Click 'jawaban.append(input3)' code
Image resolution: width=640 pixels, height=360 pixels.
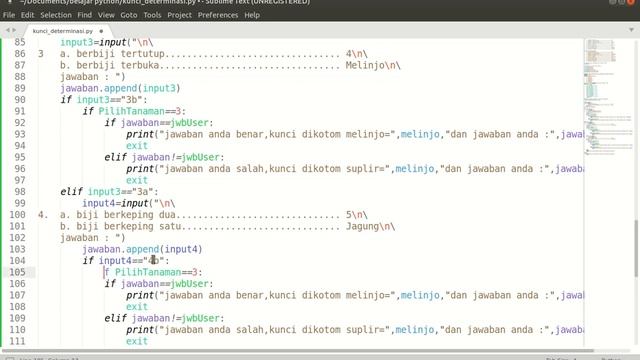click(120, 89)
